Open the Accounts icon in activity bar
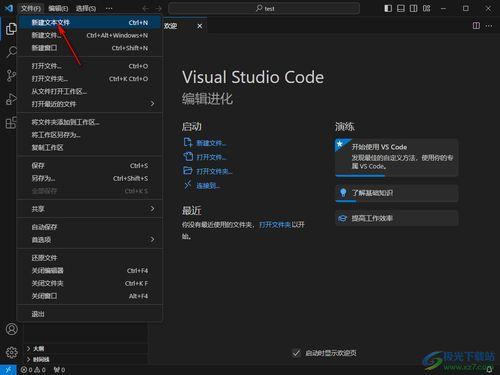The image size is (500, 375). coord(12,329)
